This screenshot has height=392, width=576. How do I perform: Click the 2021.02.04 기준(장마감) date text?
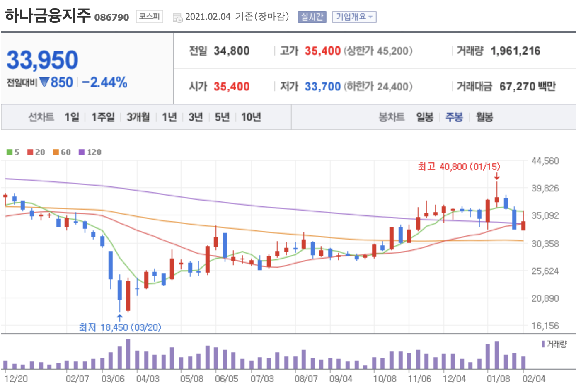[237, 17]
